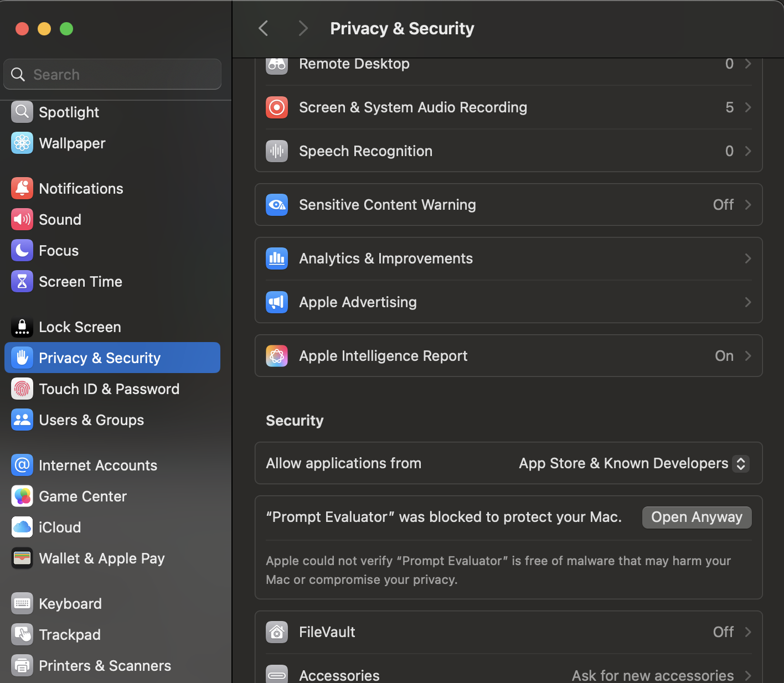Click inside the Search field

pyautogui.click(x=112, y=74)
